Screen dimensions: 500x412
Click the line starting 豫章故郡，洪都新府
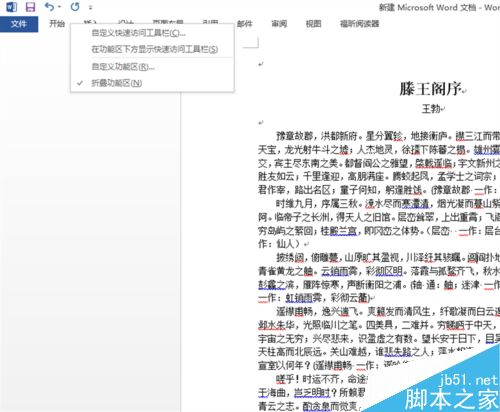click(388, 136)
